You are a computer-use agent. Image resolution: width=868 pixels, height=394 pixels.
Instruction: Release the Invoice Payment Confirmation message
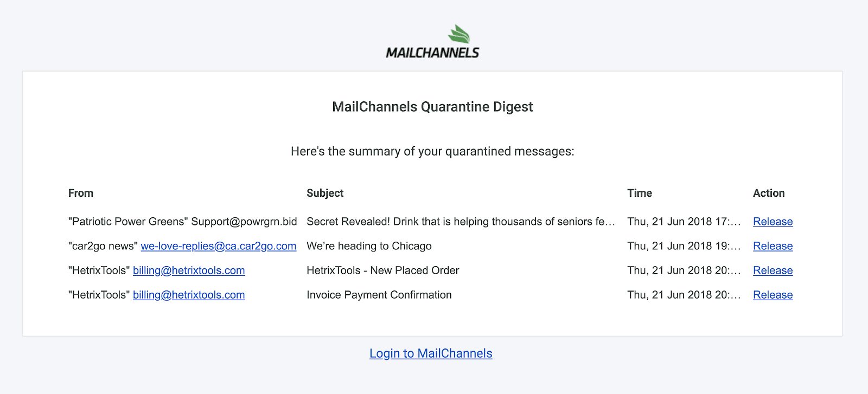pos(773,295)
